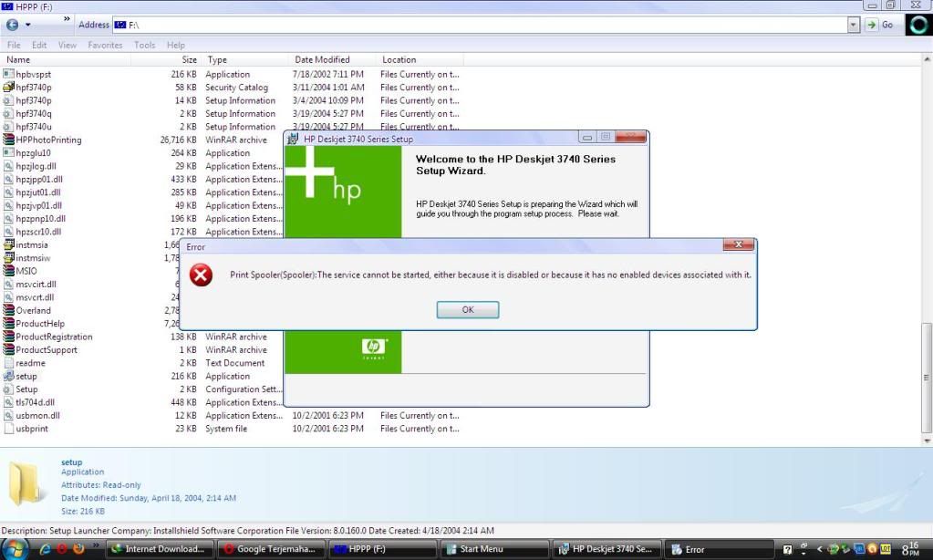Select the msvcirt.dll file icon
This screenshot has height=560, width=933.
[x=8, y=284]
